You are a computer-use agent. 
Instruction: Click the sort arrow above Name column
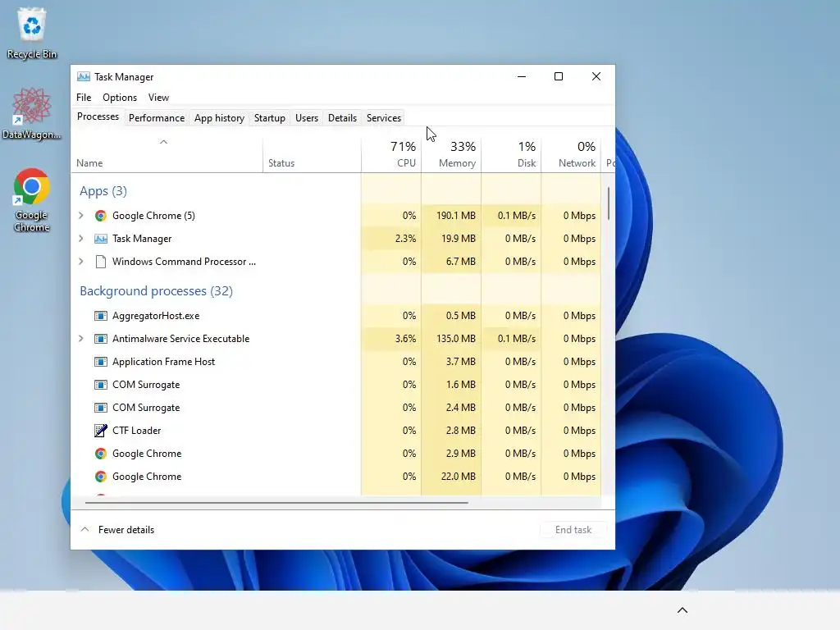pos(164,142)
